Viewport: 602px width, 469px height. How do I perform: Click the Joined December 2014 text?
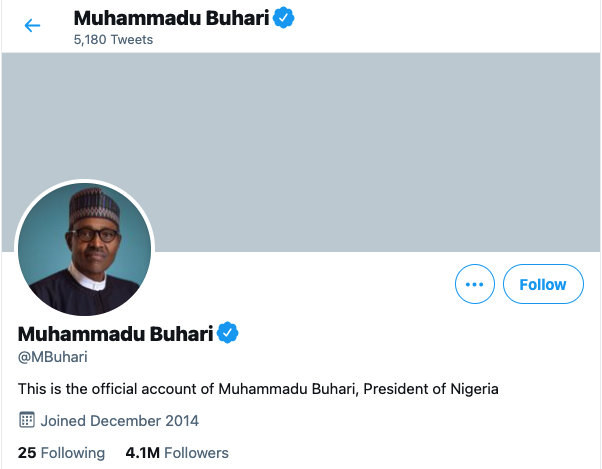click(x=120, y=420)
